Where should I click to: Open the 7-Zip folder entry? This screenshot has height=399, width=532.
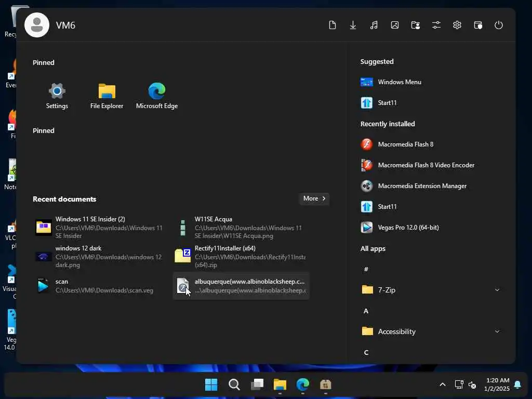click(431, 290)
